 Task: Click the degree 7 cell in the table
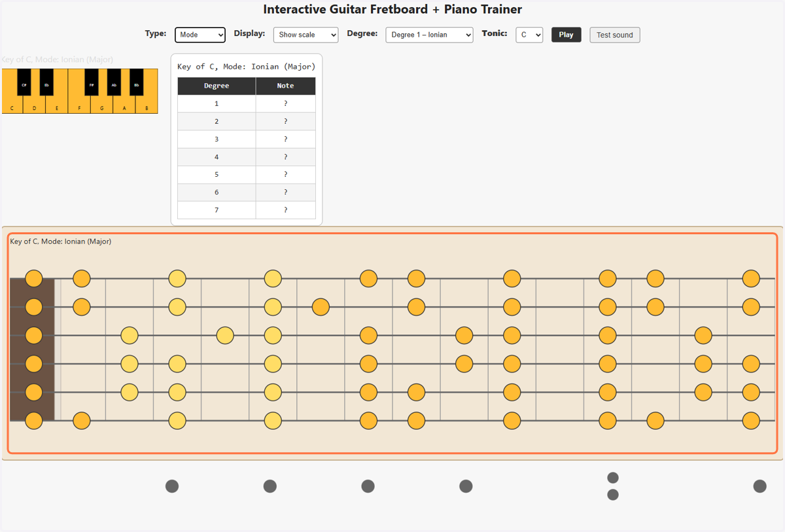(x=217, y=210)
